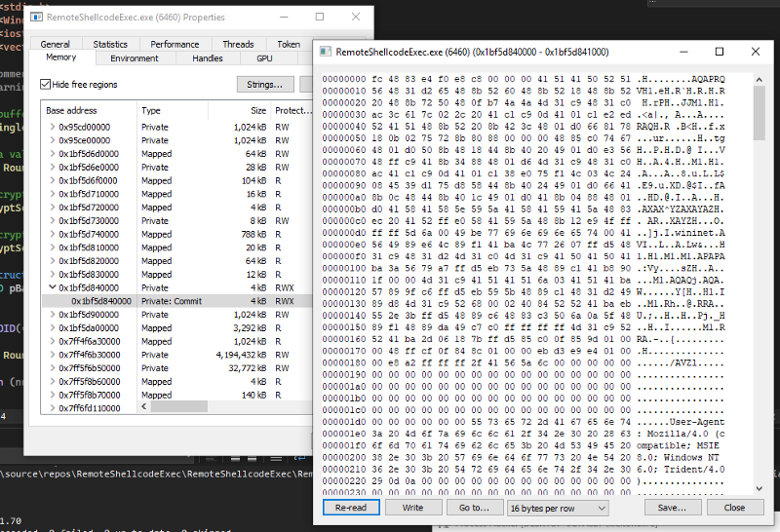Screen dimensions: 780x532
Task: Sort by the Protect... column header
Action: pyautogui.click(x=292, y=110)
